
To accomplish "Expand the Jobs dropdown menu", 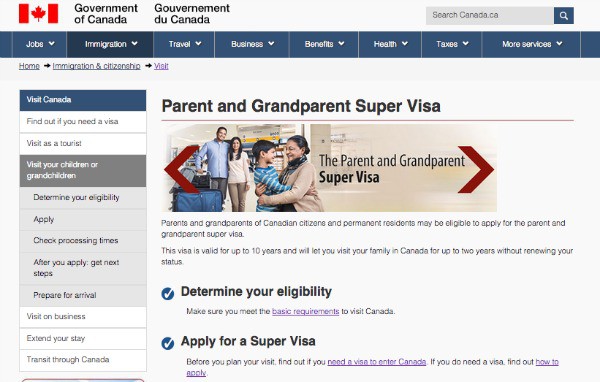I will (x=40, y=44).
